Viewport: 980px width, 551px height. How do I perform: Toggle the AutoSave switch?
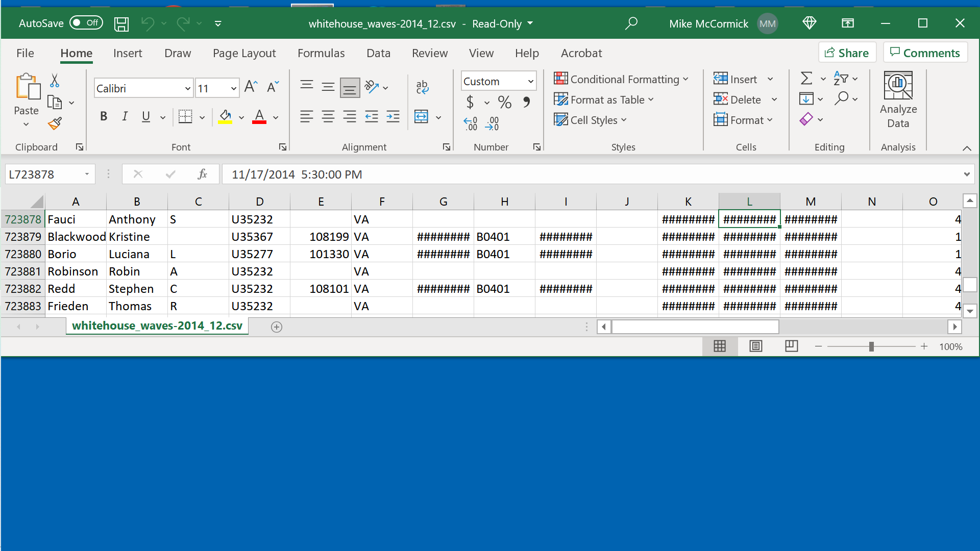point(86,23)
